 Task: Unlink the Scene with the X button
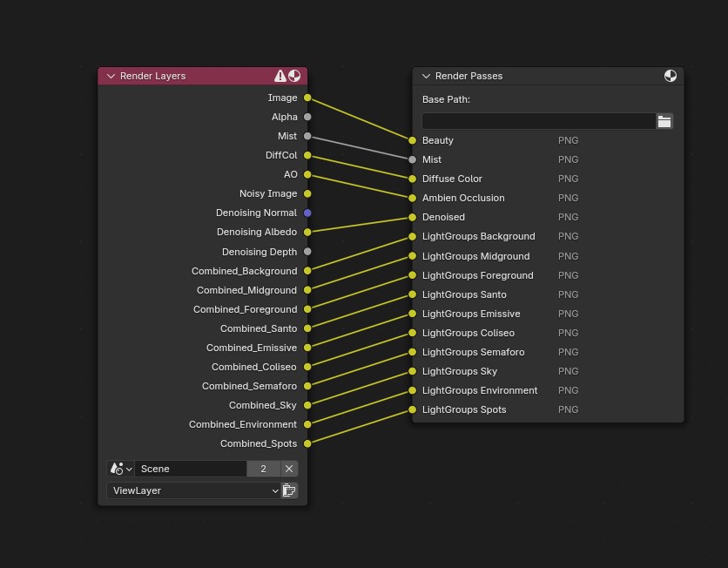[289, 469]
